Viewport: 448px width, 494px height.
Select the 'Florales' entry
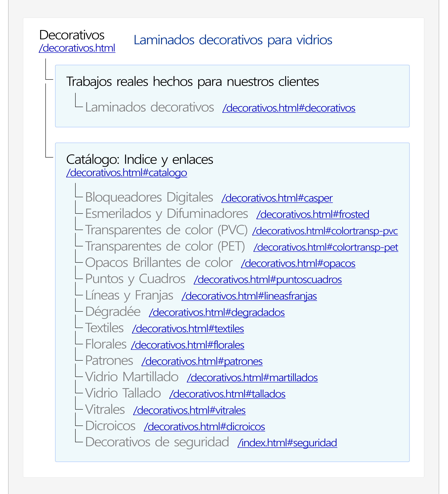(106, 344)
